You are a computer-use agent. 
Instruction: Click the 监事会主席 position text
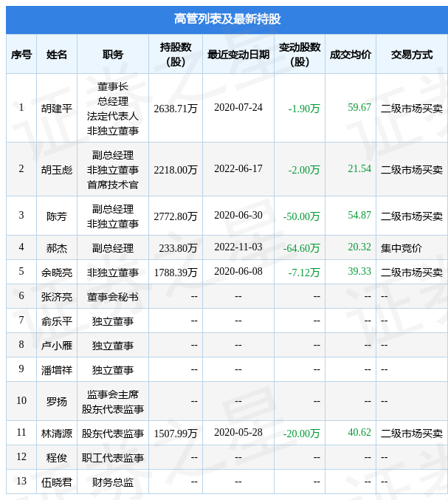click(x=113, y=394)
